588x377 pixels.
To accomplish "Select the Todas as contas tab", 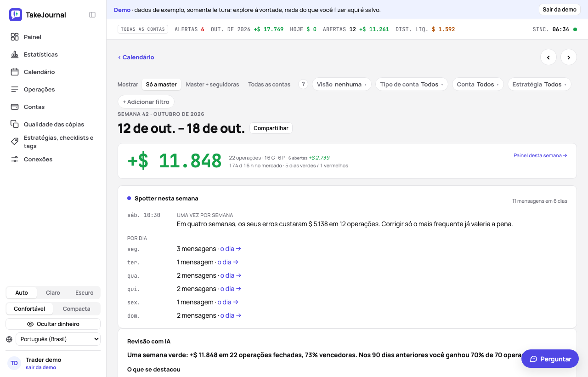I will click(x=269, y=84).
